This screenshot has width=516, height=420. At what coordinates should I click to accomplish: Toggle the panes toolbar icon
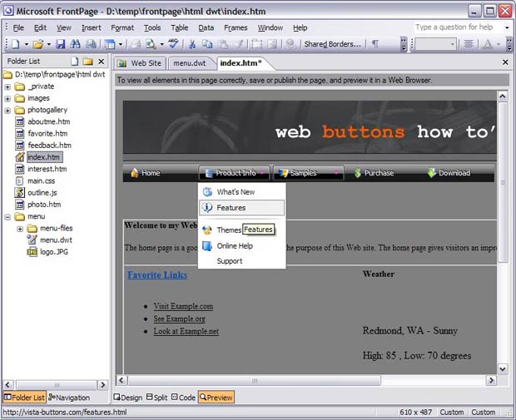(110, 44)
